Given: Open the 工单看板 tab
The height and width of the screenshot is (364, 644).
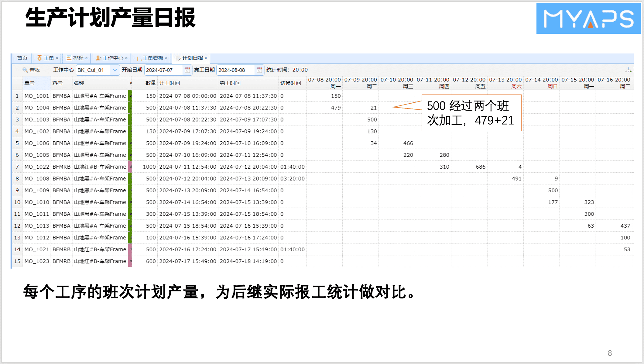Looking at the screenshot, I should pyautogui.click(x=153, y=58).
